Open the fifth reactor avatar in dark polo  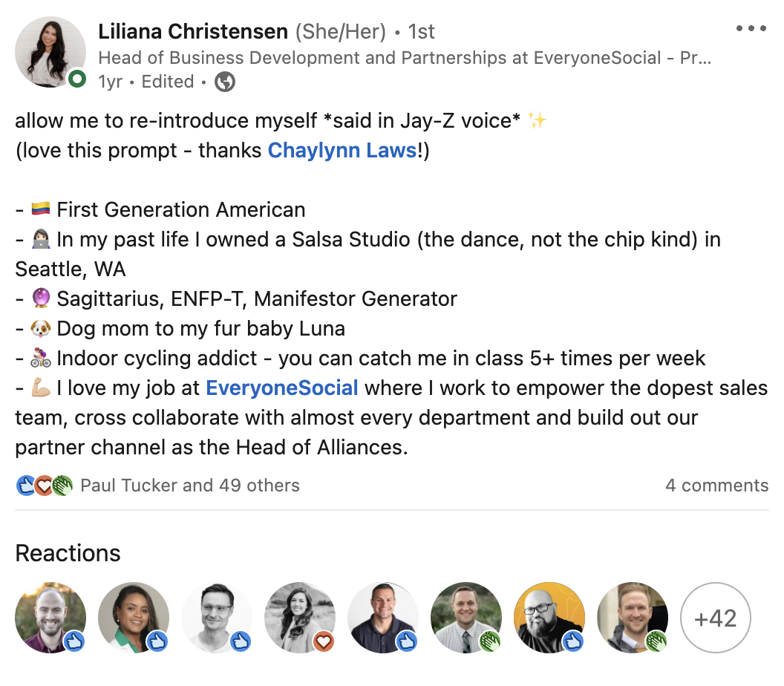pyautogui.click(x=383, y=618)
